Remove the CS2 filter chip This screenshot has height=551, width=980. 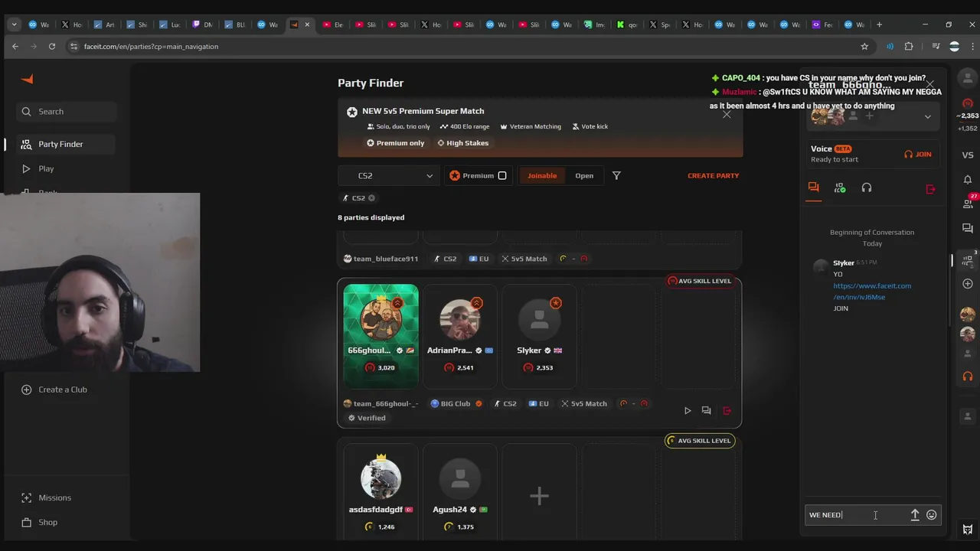pyautogui.click(x=371, y=198)
